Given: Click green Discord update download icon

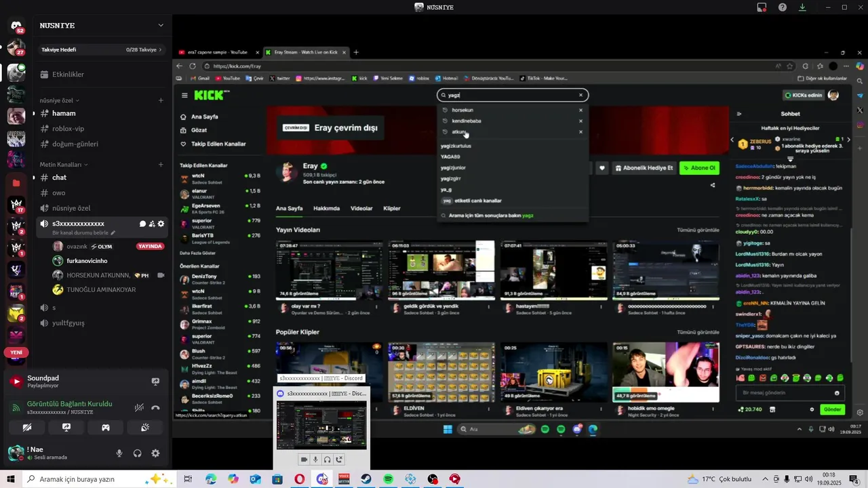Looking at the screenshot, I should coord(802,7).
